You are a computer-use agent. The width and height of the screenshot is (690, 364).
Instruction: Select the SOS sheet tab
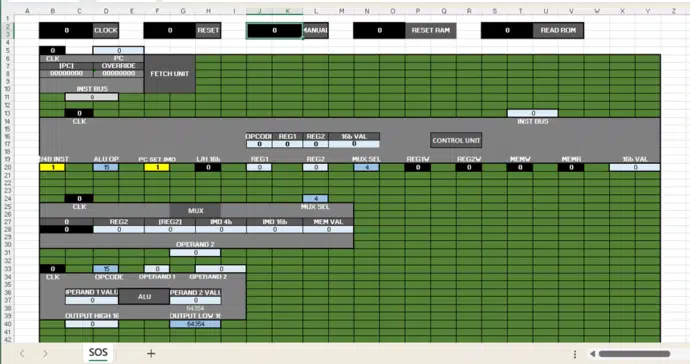pos(98,353)
